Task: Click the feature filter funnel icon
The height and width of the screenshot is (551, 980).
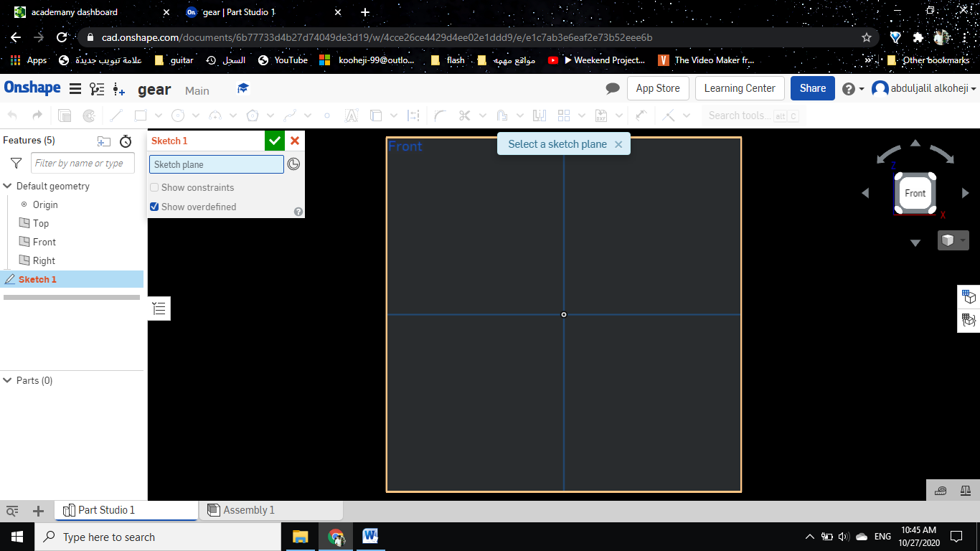Action: [x=16, y=164]
